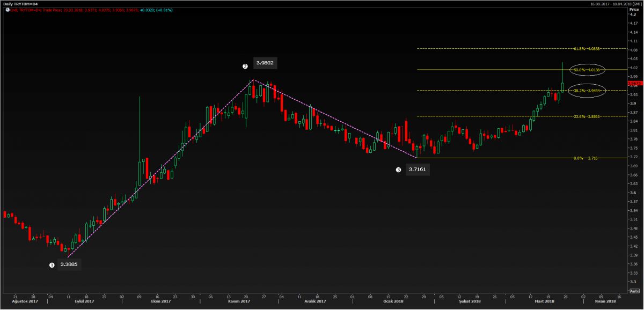
Task: Click the Price axis header
Action: (x=634, y=10)
